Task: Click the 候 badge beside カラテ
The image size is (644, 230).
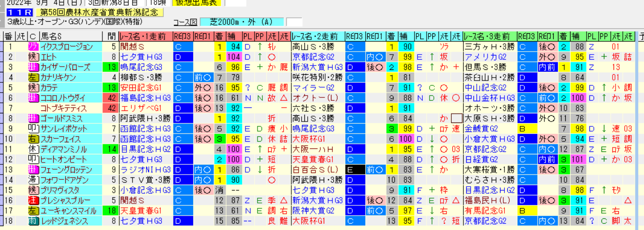Action: click(33, 88)
